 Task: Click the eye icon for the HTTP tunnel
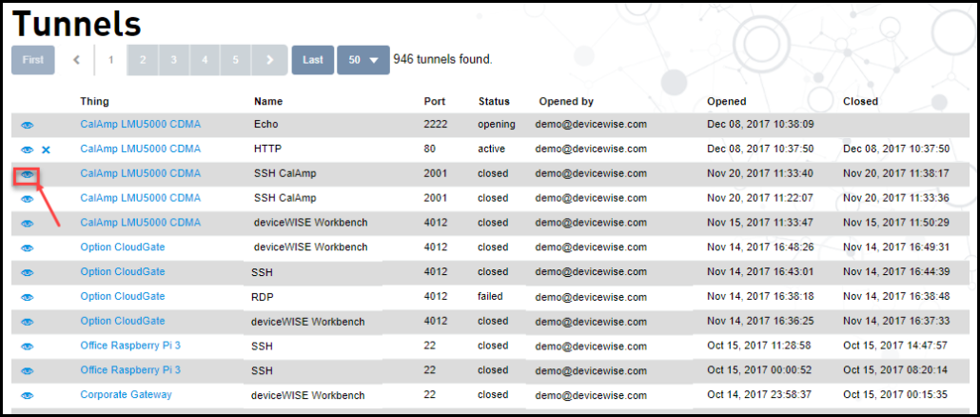click(28, 149)
